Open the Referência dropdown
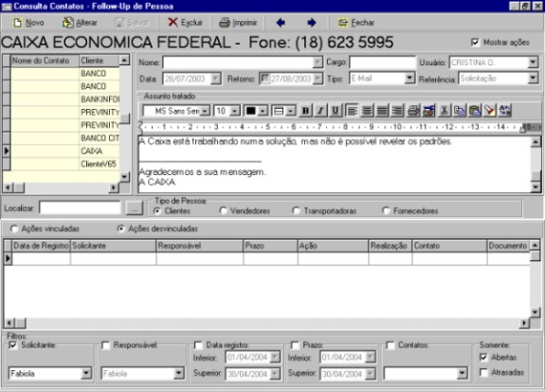This screenshot has height=392, width=545. point(533,79)
